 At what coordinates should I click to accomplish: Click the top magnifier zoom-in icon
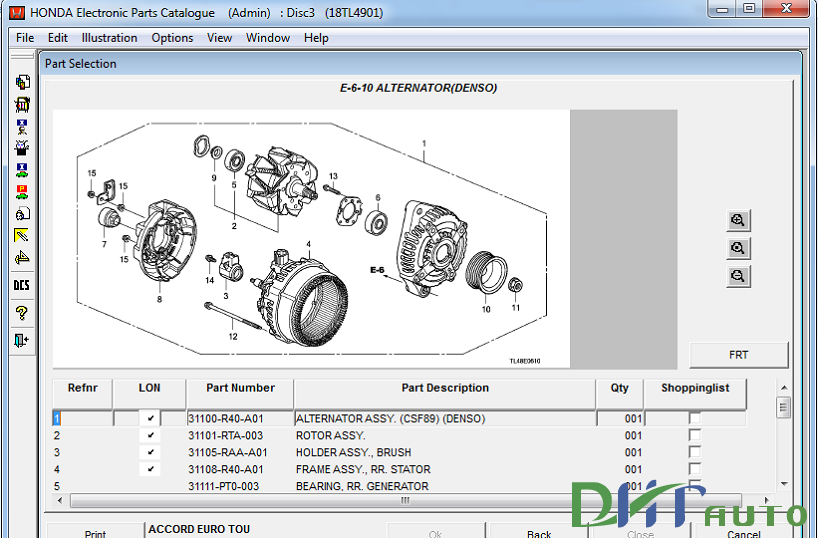coord(738,220)
